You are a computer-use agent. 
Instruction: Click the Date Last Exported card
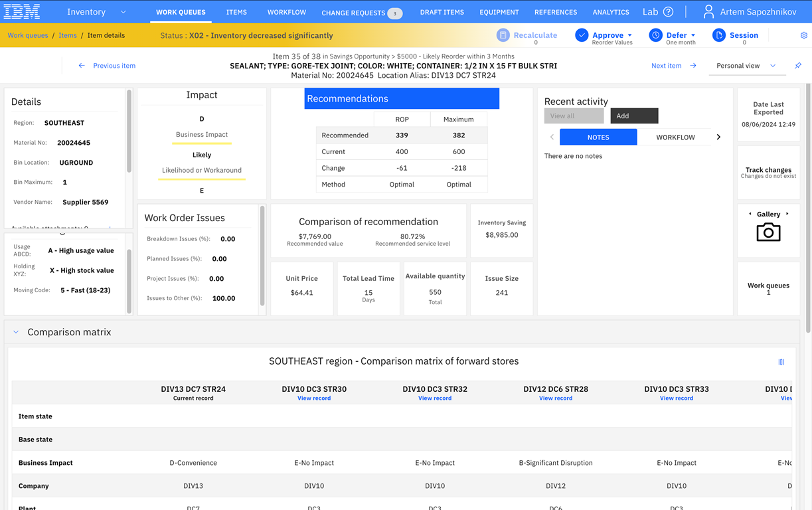768,114
